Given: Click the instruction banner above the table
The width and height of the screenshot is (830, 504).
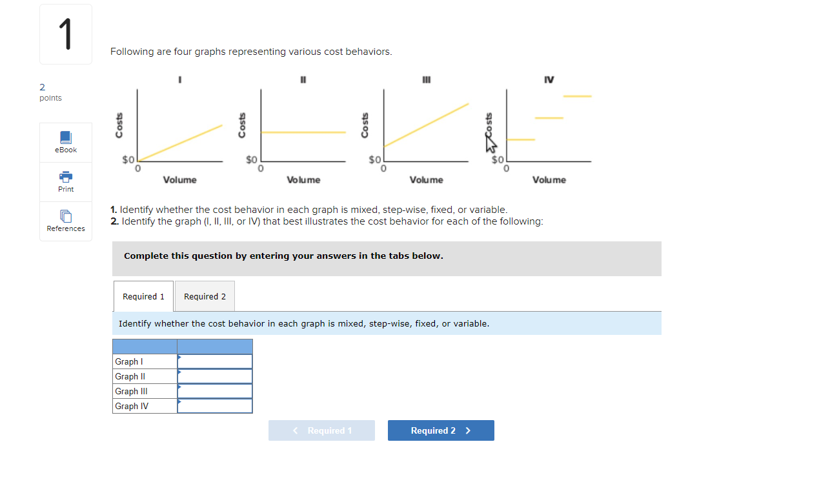Looking at the screenshot, I should pyautogui.click(x=387, y=323).
